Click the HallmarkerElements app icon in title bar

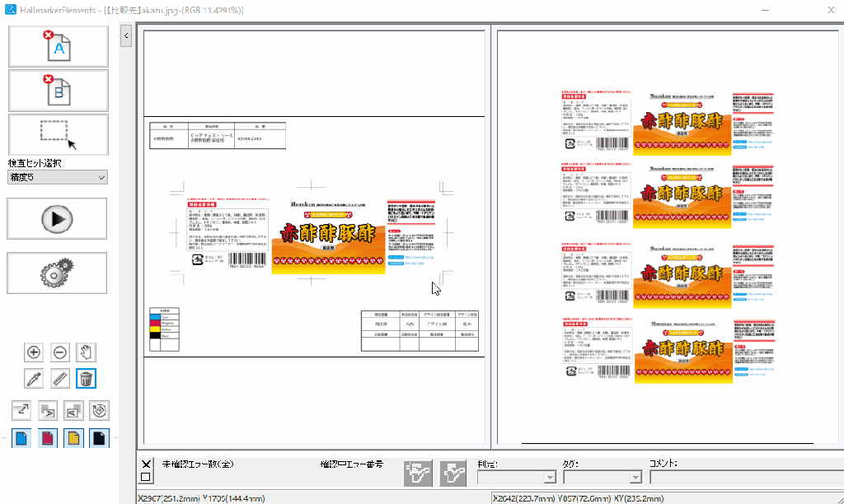(10, 10)
